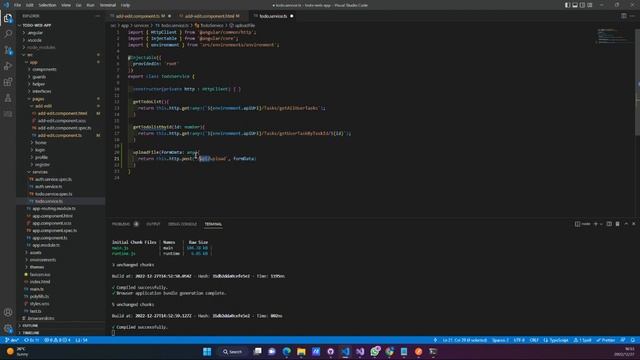
Task: Open the Selection menu
Action: [x=47, y=5]
